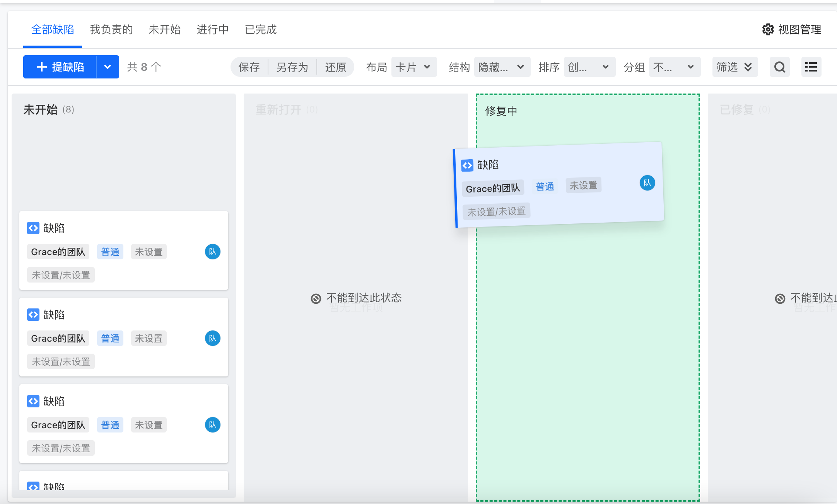Click first card's 队 avatar icon
The height and width of the screenshot is (504, 837).
pyautogui.click(x=212, y=252)
